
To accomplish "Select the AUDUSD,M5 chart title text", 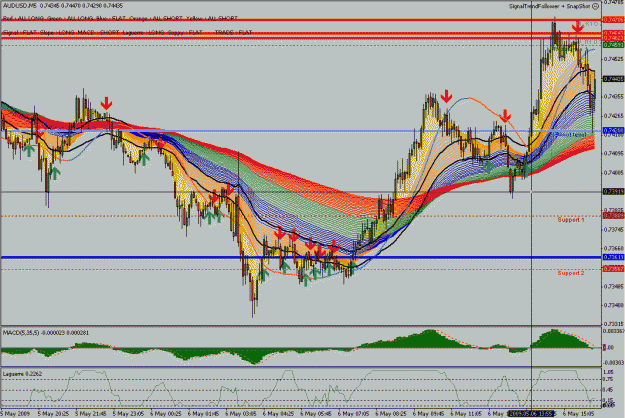I will tap(18, 6).
